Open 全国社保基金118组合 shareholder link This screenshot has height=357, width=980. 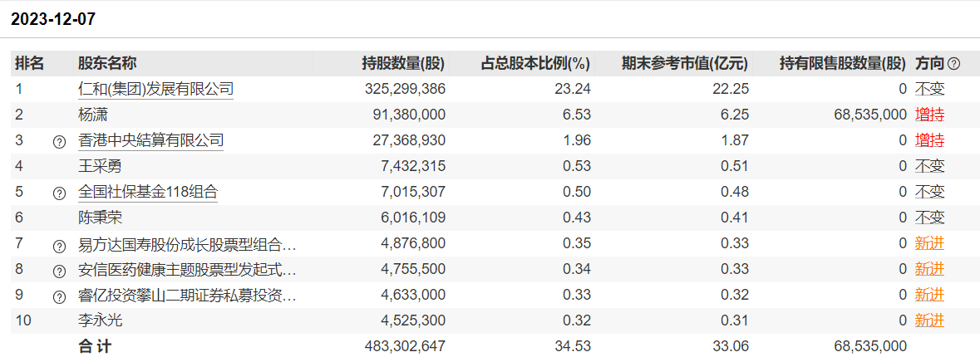click(148, 192)
